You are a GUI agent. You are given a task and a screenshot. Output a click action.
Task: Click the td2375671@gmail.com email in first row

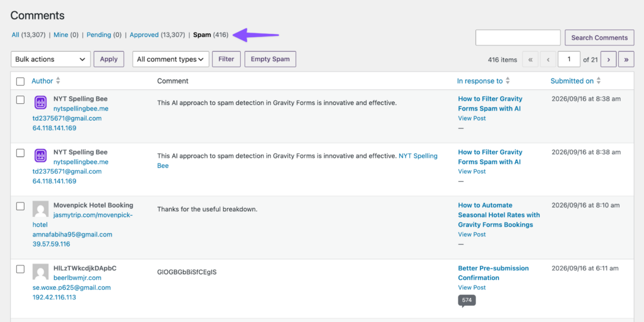point(67,118)
